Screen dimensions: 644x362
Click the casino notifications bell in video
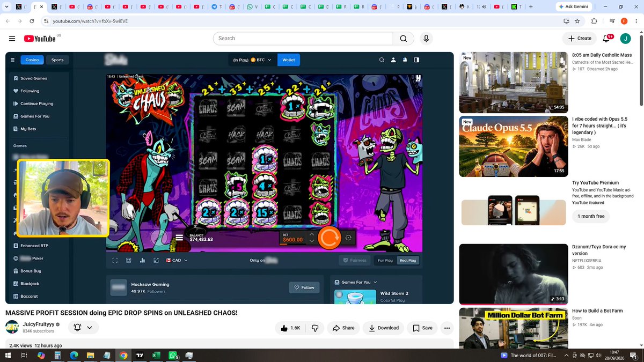tap(405, 60)
